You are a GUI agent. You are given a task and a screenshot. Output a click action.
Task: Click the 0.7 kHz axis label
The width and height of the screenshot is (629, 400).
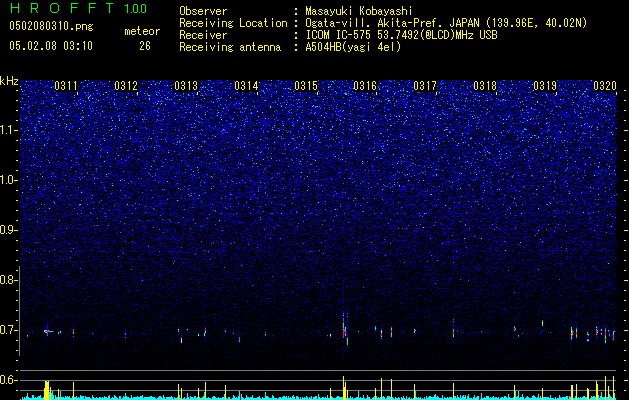pyautogui.click(x=9, y=330)
